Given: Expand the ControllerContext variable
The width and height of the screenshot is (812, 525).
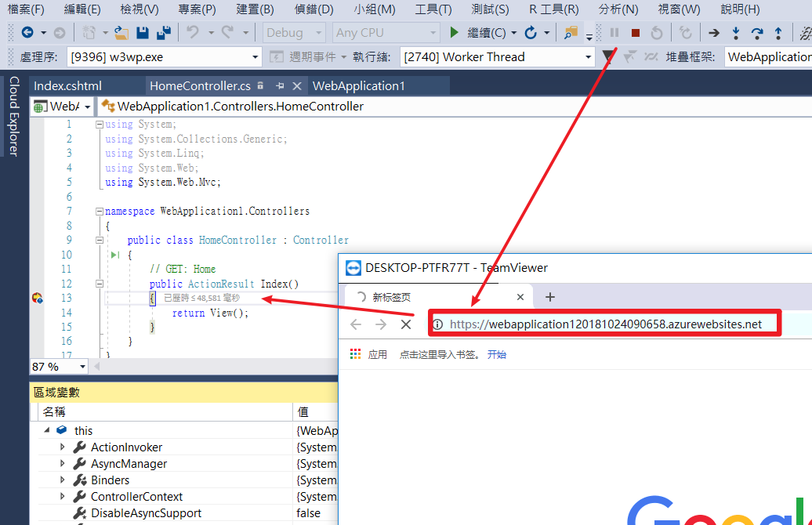Looking at the screenshot, I should point(63,497).
